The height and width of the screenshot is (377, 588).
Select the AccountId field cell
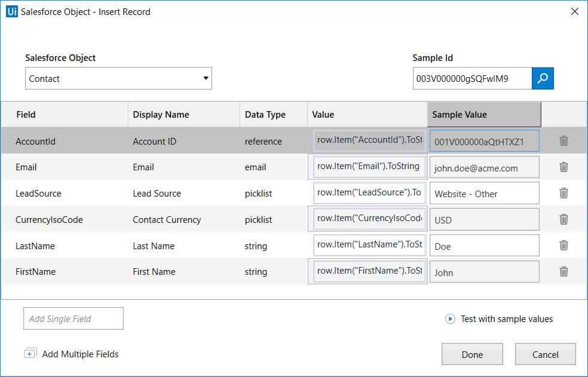(35, 142)
